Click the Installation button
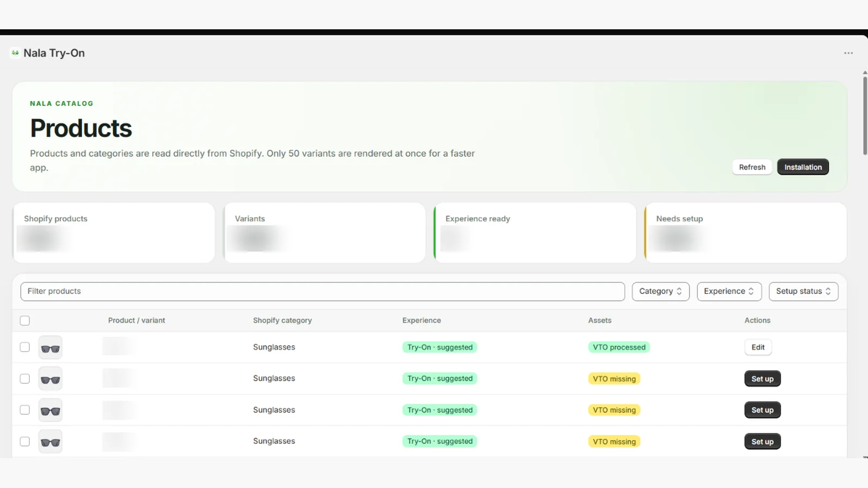This screenshot has height=488, width=868. click(x=803, y=167)
